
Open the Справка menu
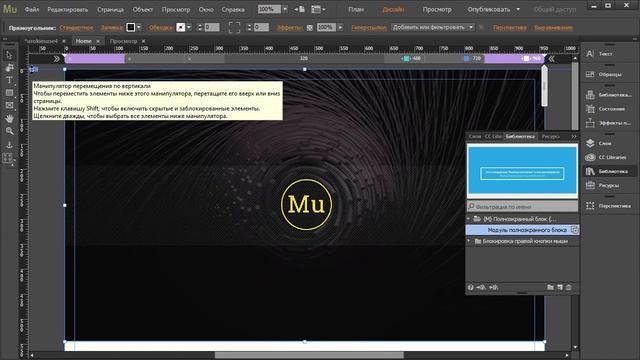[233, 9]
